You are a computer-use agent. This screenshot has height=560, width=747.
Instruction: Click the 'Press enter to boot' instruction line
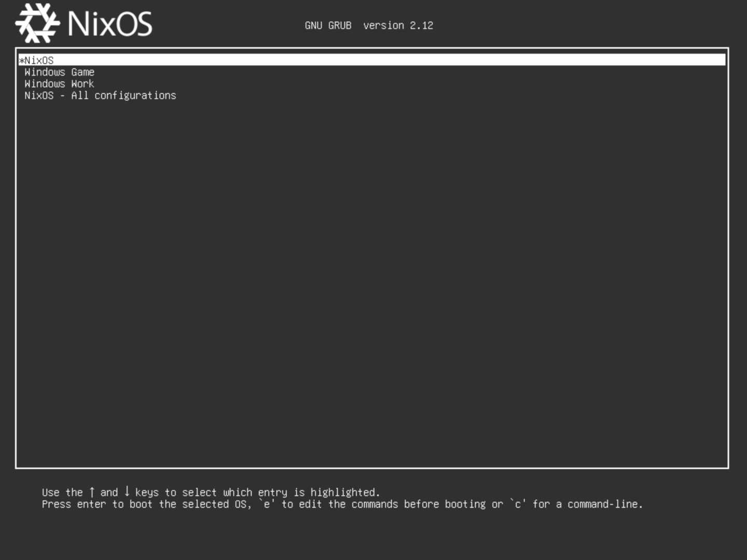click(x=342, y=504)
